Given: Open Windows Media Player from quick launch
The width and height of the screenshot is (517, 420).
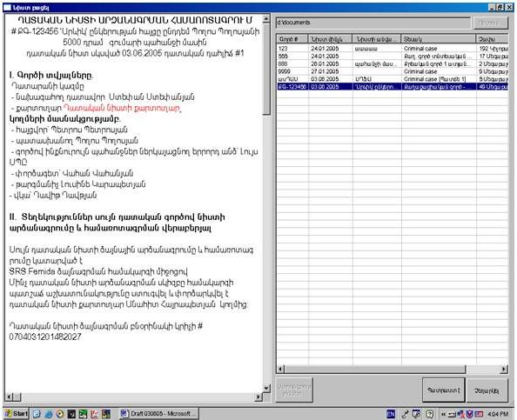Looking at the screenshot, I should click(x=60, y=414).
